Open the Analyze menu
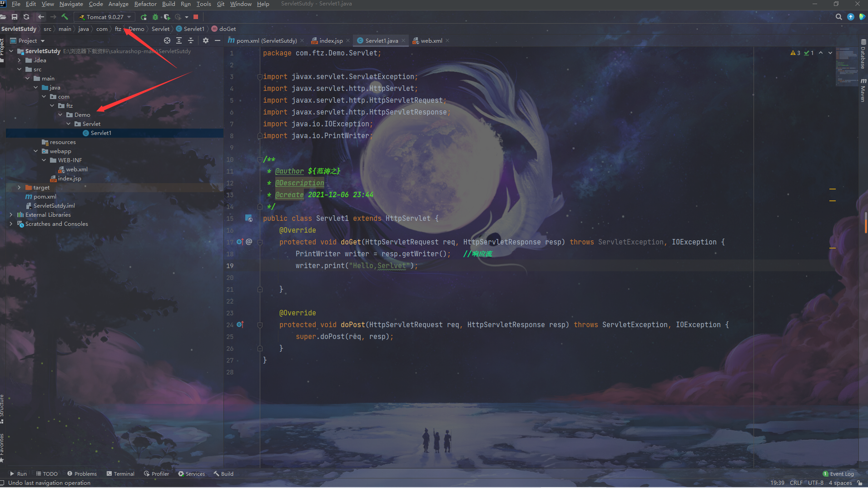The height and width of the screenshot is (488, 868). 118,4
